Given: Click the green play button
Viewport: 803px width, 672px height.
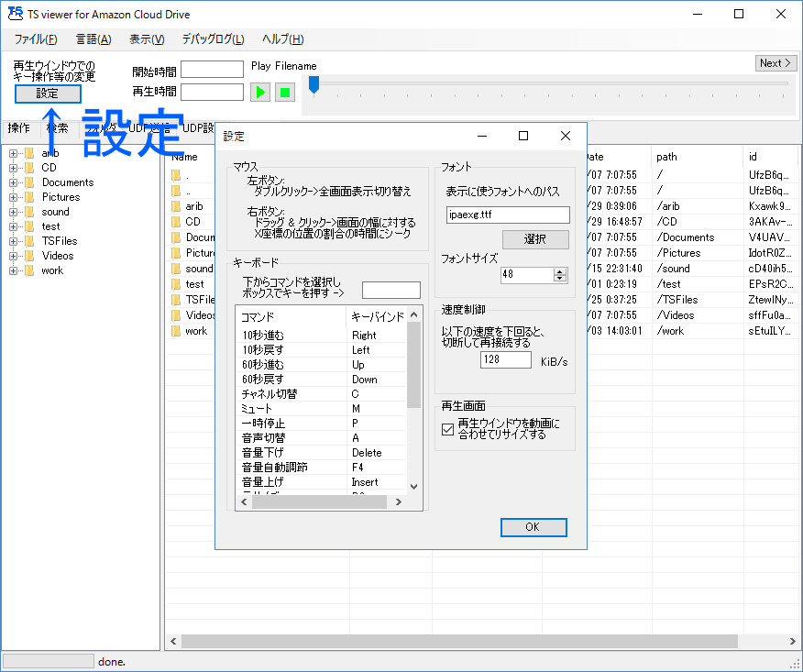Looking at the screenshot, I should point(260,93).
